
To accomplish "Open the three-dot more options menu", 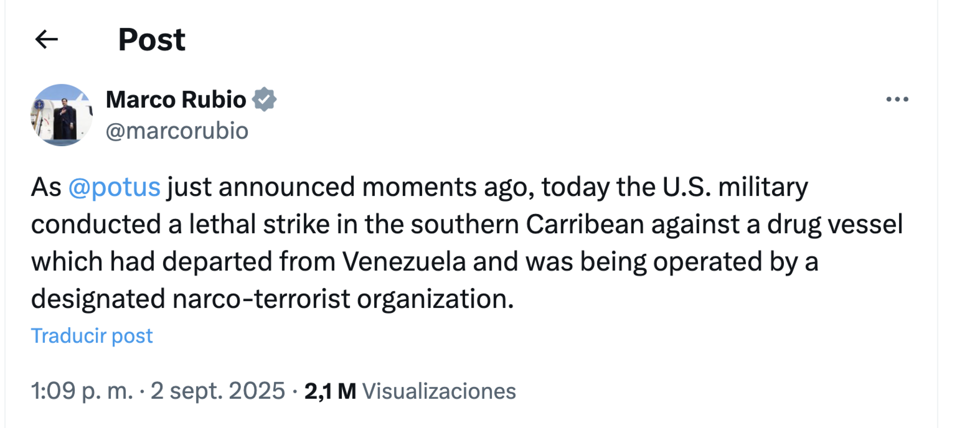I will coord(897,100).
